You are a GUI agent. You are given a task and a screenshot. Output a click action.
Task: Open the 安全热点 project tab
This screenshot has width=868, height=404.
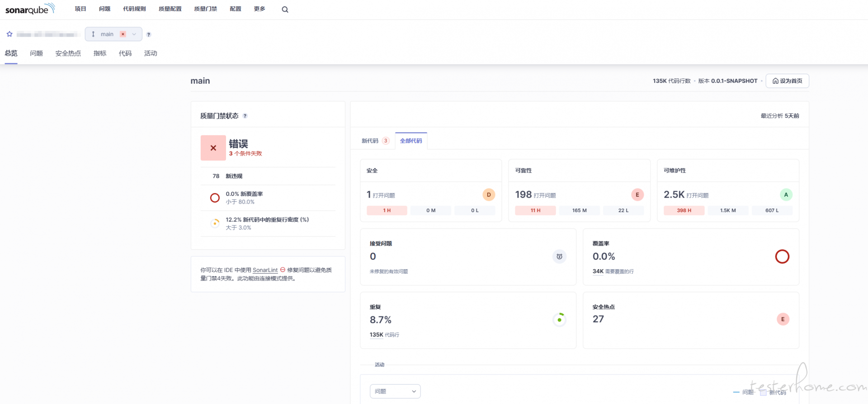click(68, 53)
